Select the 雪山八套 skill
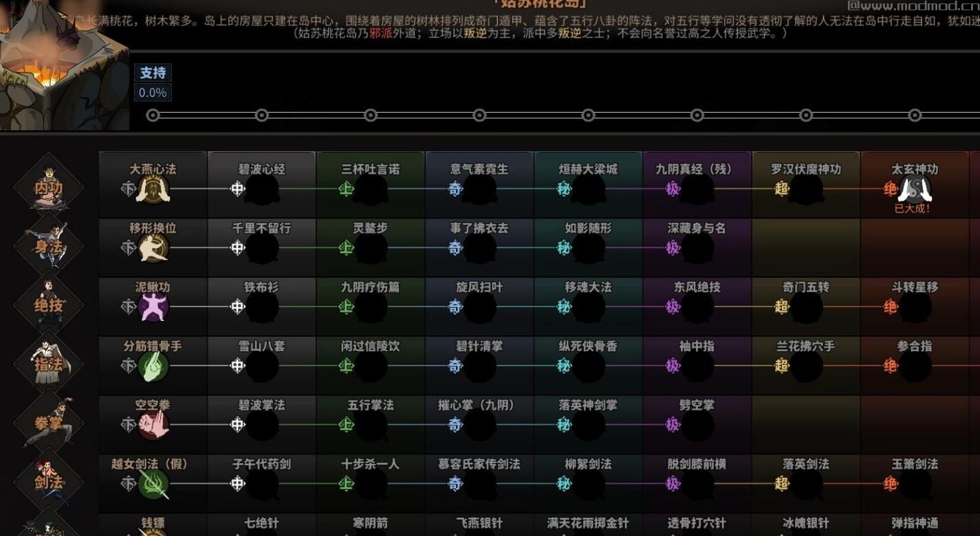 (261, 366)
